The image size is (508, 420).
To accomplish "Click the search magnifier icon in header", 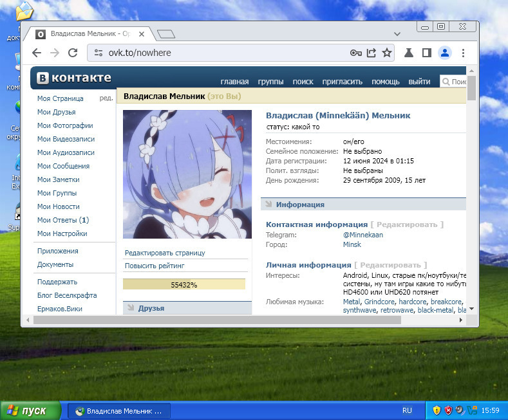I will tap(446, 82).
